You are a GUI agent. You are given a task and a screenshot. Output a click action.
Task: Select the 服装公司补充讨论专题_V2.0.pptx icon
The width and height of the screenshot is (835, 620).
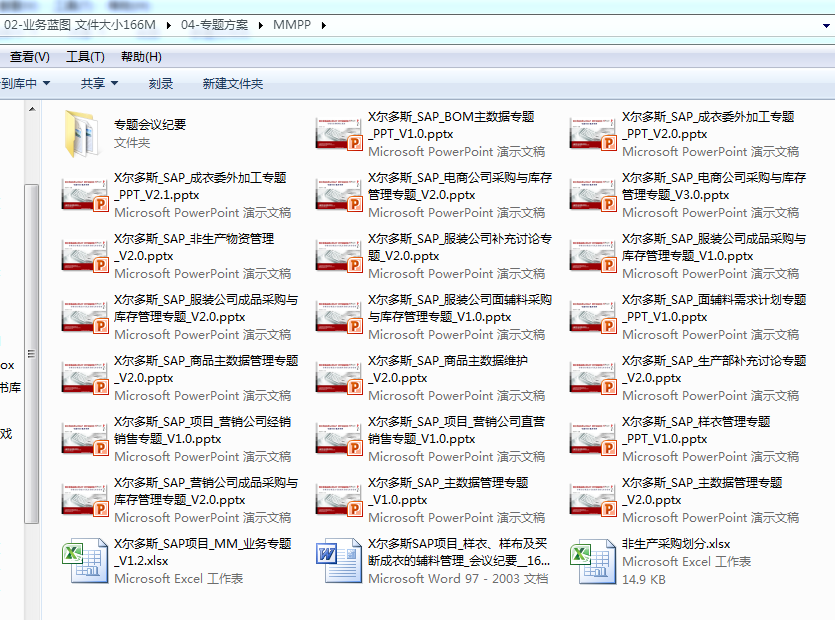[339, 256]
